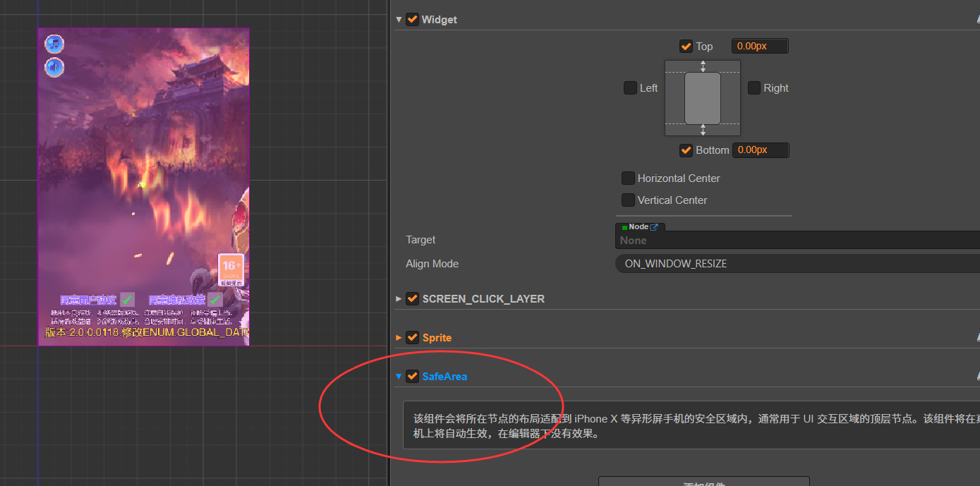Click the Sprite component title
The image size is (980, 486).
(x=437, y=338)
